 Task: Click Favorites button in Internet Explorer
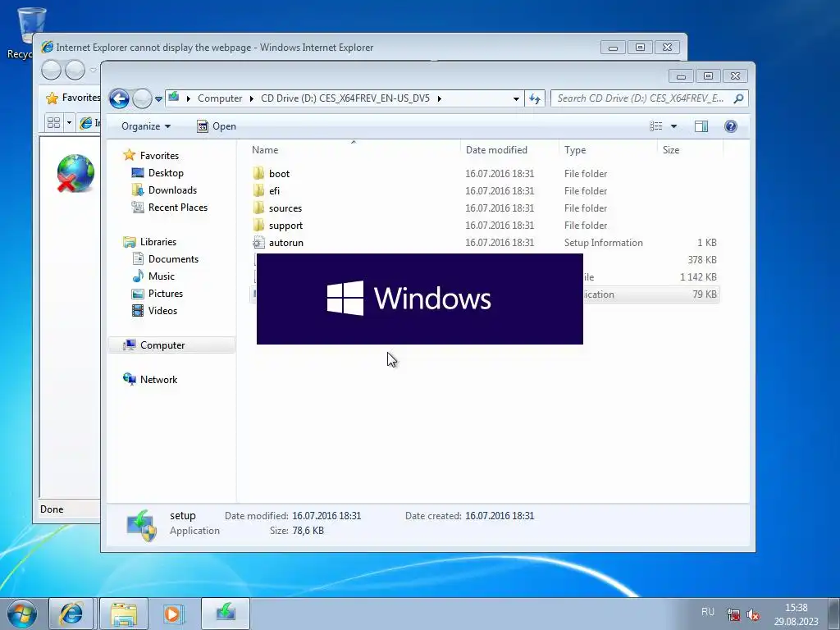click(x=72, y=98)
